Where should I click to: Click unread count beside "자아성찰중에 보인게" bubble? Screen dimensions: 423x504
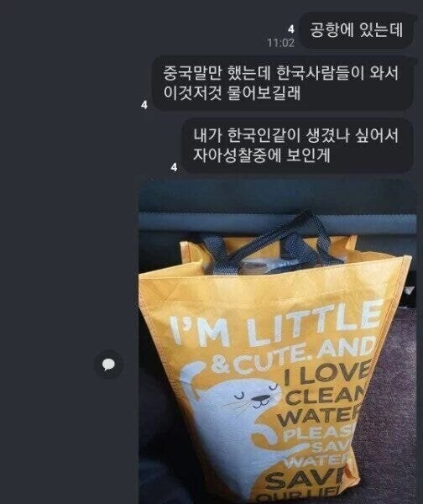tap(174, 167)
